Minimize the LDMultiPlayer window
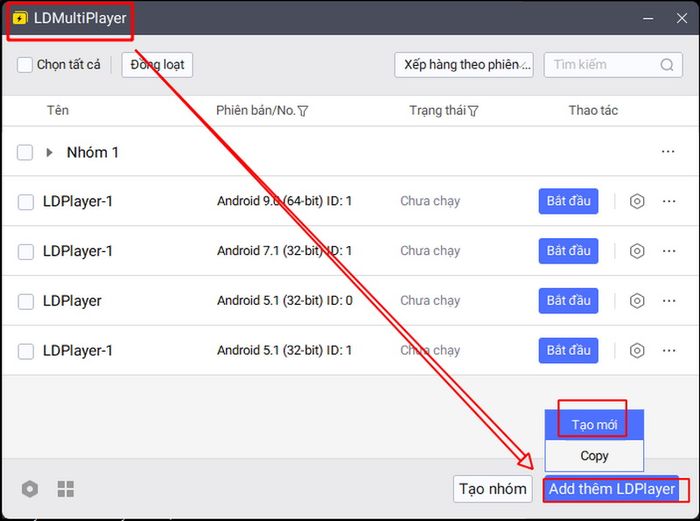700x521 pixels. [648, 18]
